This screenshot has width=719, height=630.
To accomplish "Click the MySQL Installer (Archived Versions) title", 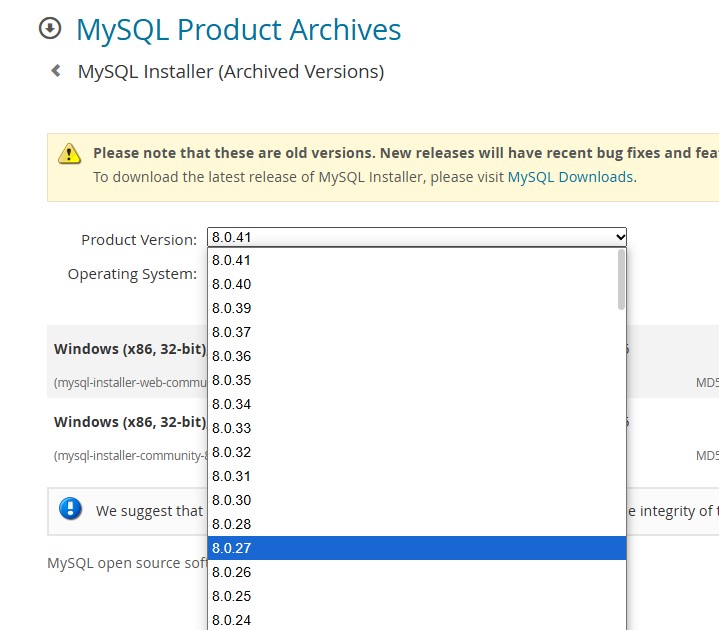I will (231, 72).
